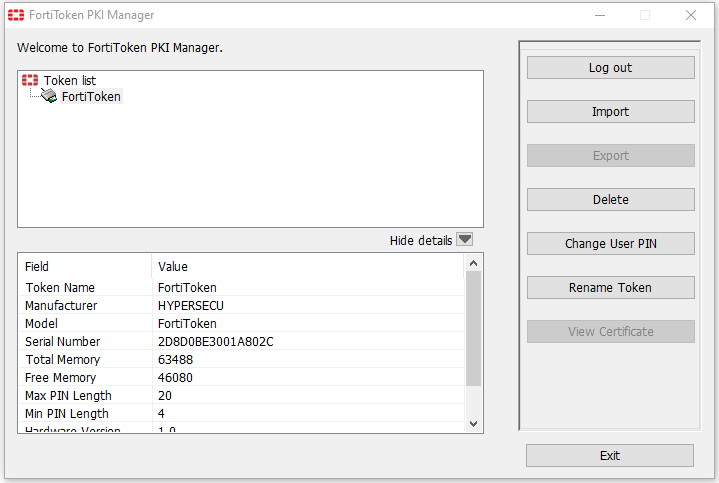Open Change User PIN dialog
Viewport: 719px width, 483px height.
click(x=610, y=244)
